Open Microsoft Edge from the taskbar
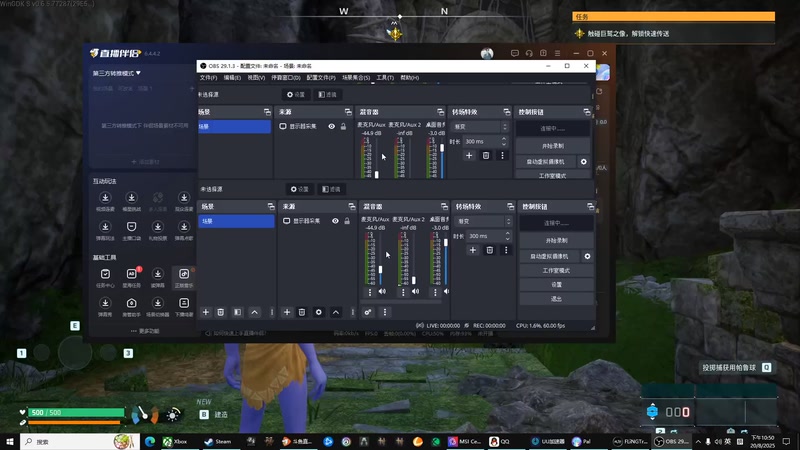800x450 pixels. pyautogui.click(x=149, y=441)
